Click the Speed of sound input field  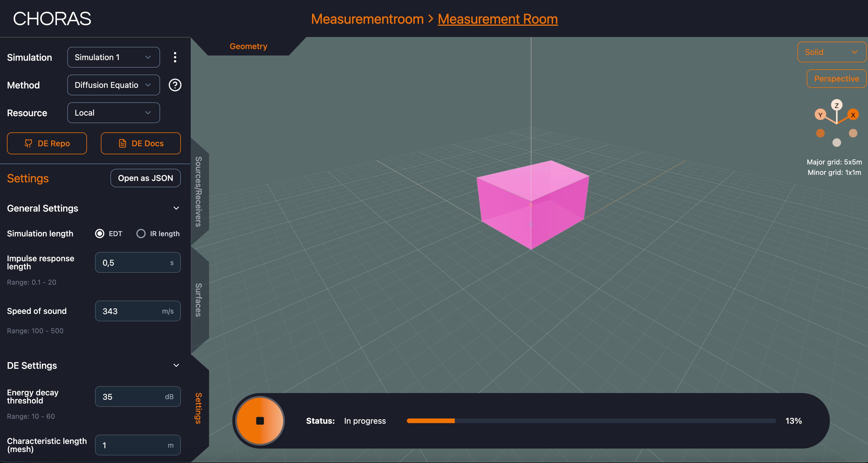coord(138,311)
